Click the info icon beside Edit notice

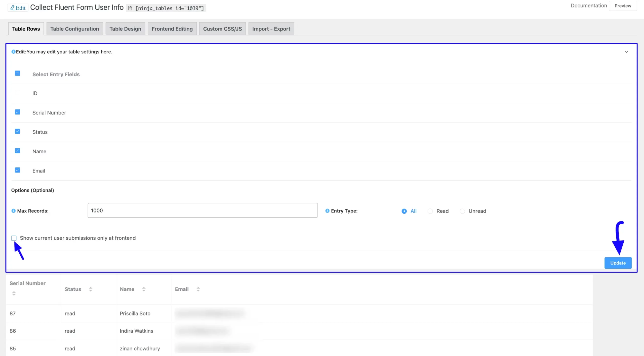tap(13, 52)
